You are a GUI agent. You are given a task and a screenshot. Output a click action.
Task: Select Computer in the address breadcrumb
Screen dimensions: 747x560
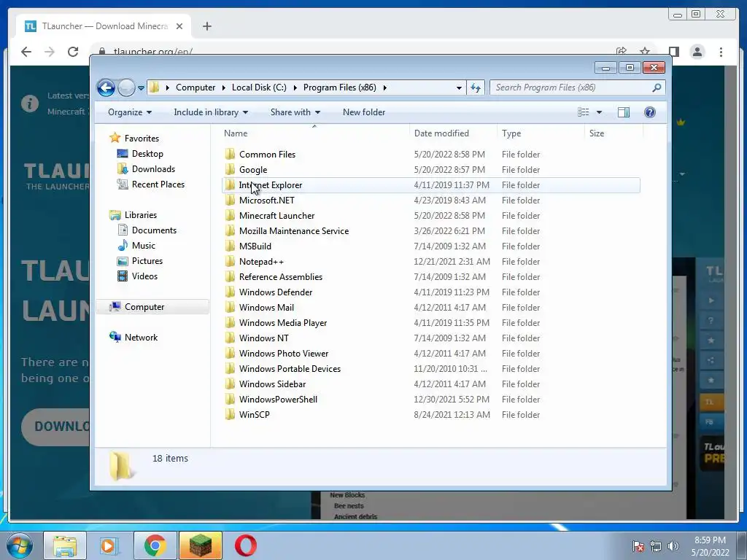coord(196,87)
